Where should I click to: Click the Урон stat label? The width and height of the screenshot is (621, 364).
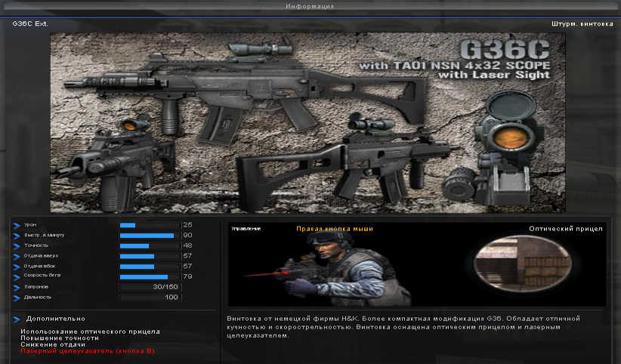pos(30,225)
